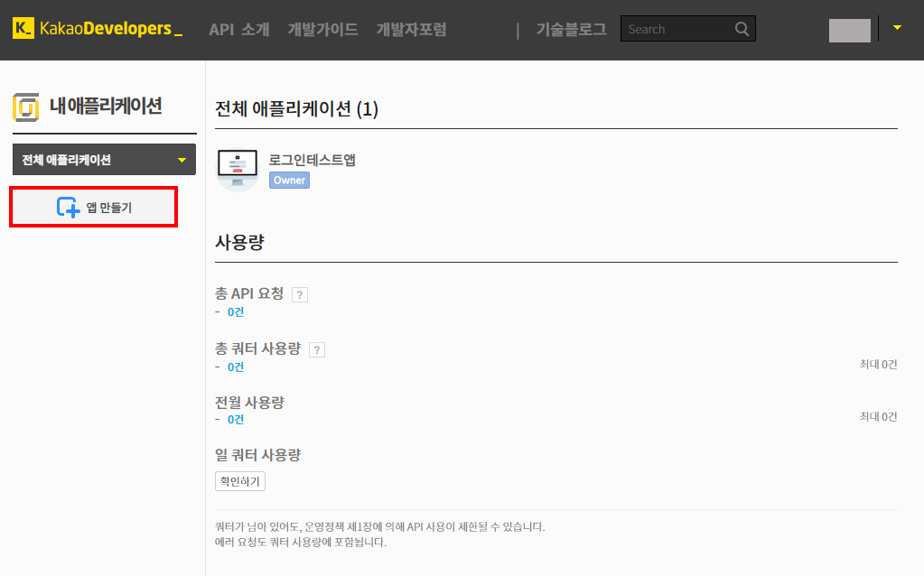Click the 내애플리케이션 cube icon
924x576 pixels.
[x=26, y=107]
